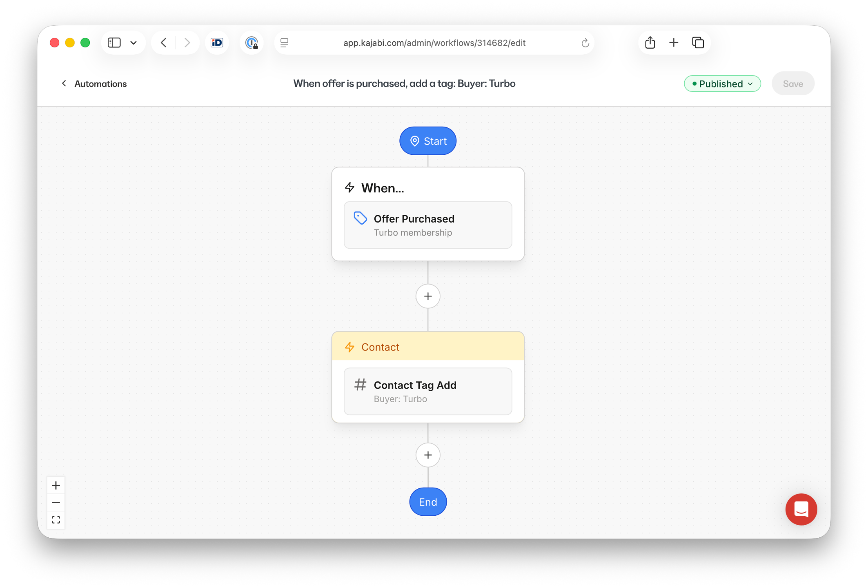This screenshot has height=588, width=868.
Task: Reload the page with the refresh icon
Action: [x=585, y=43]
